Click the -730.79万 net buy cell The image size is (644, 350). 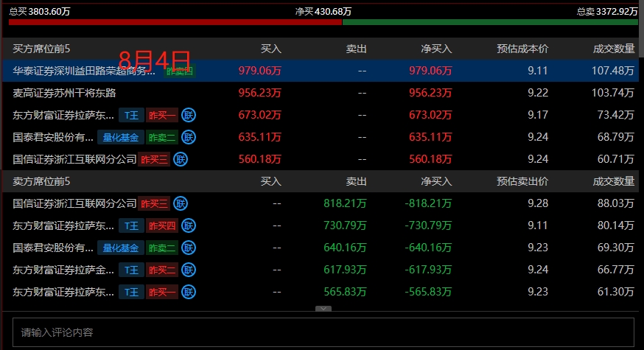pyautogui.click(x=428, y=225)
